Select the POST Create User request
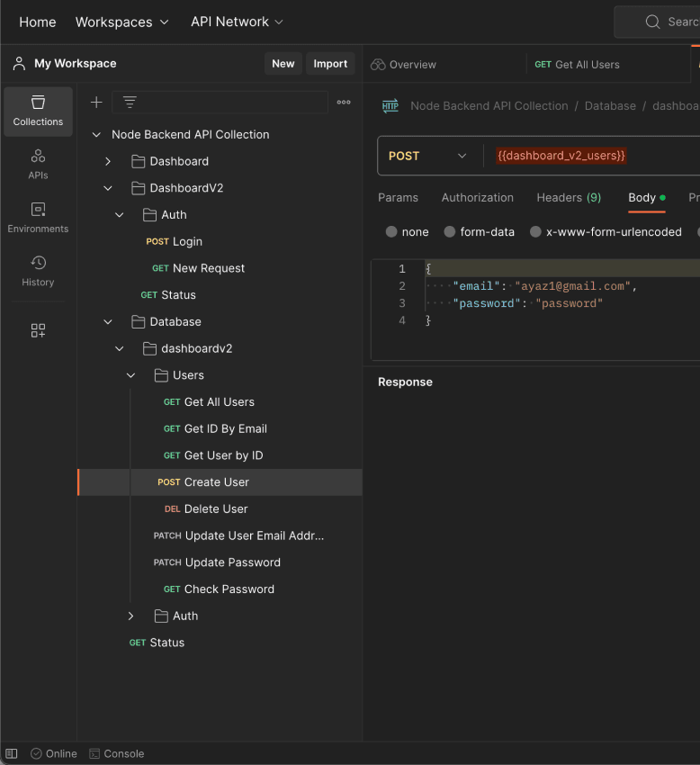The height and width of the screenshot is (765, 700). [x=220, y=482]
